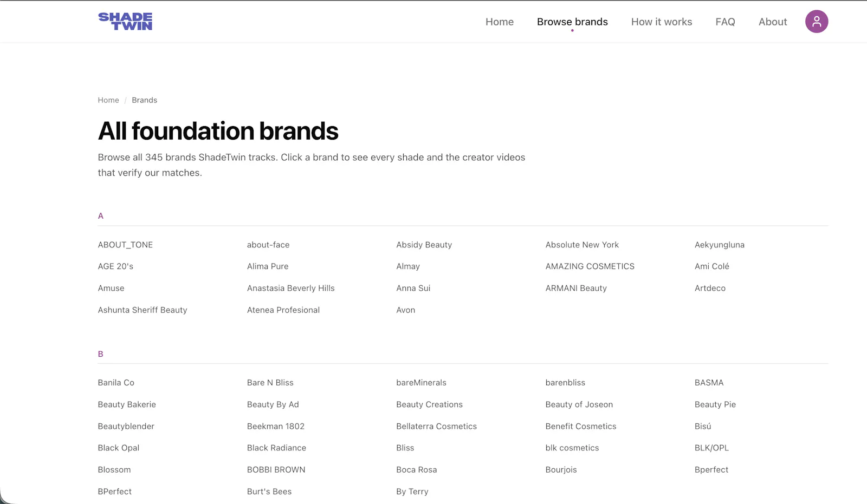This screenshot has width=867, height=504.
Task: Select the Almay brand
Action: 408,266
